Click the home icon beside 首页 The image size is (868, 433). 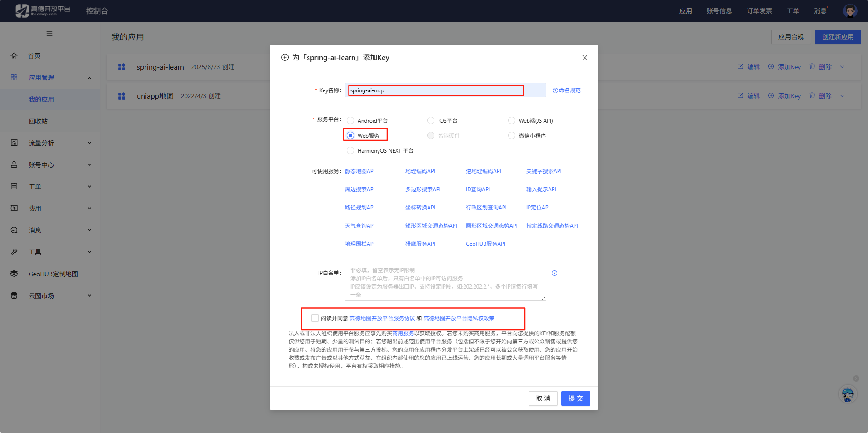(x=14, y=55)
